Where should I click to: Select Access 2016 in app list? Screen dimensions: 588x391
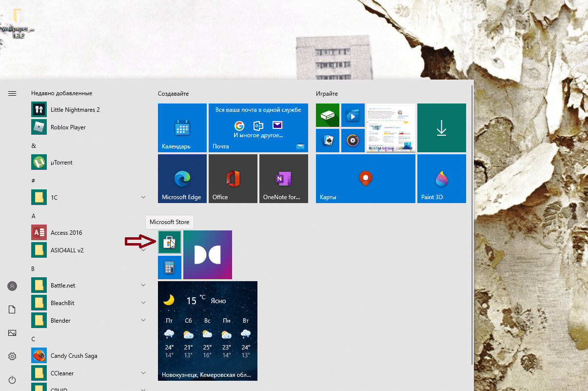tap(66, 233)
